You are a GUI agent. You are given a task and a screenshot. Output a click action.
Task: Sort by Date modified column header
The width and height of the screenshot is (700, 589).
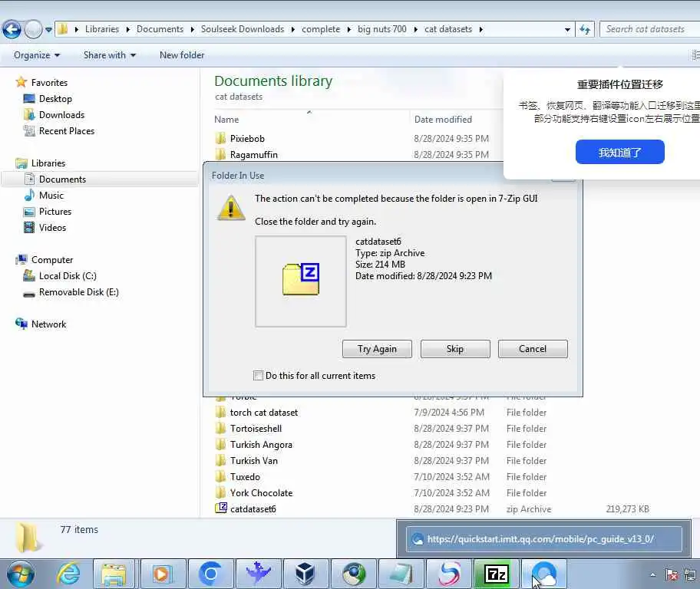point(443,120)
